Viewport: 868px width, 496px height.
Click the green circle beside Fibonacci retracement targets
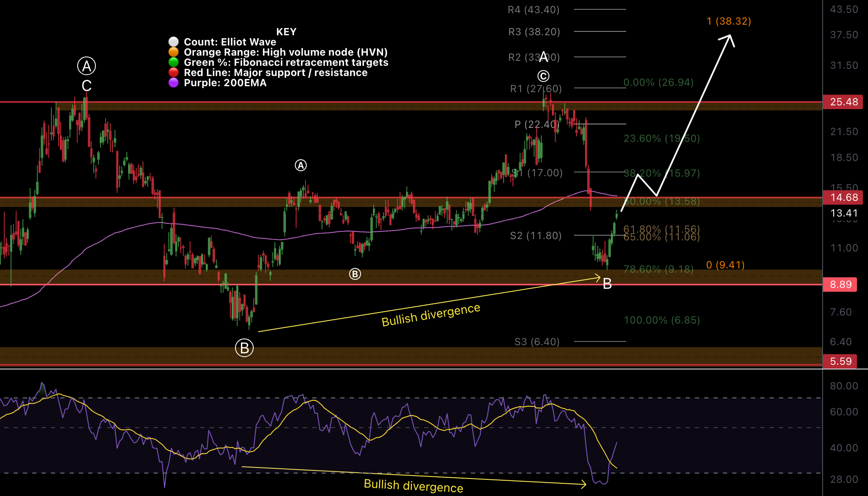[174, 62]
